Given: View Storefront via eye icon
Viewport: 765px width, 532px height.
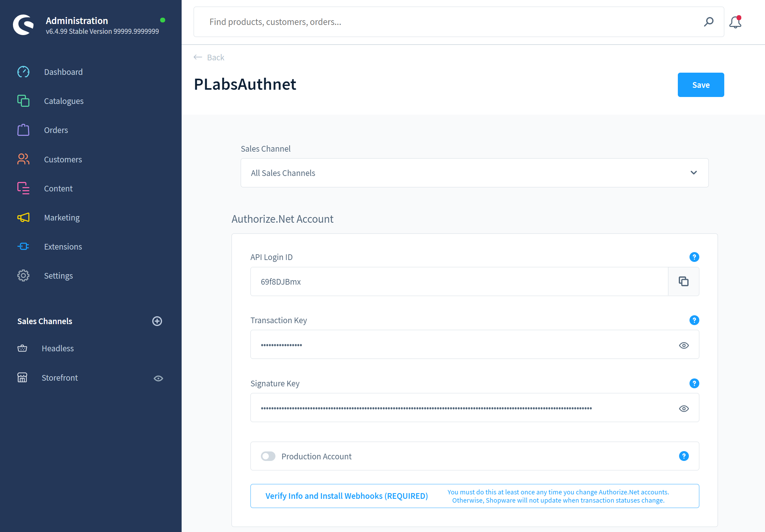Looking at the screenshot, I should (158, 378).
